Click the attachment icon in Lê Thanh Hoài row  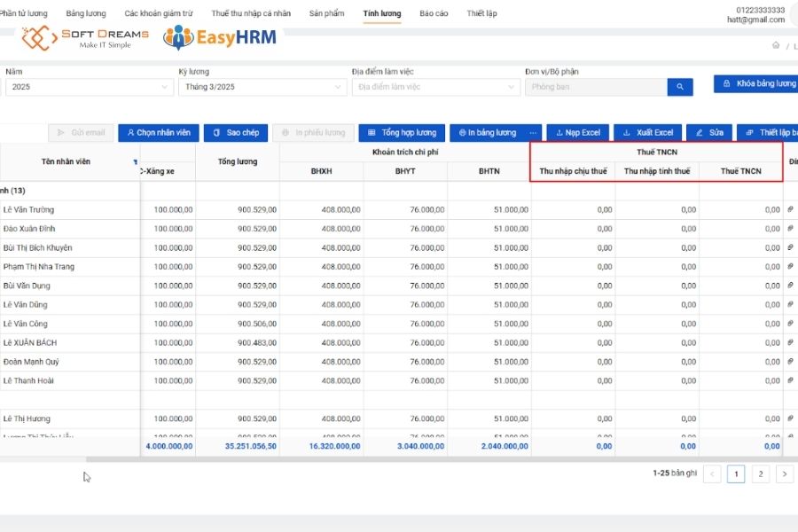[x=790, y=380]
